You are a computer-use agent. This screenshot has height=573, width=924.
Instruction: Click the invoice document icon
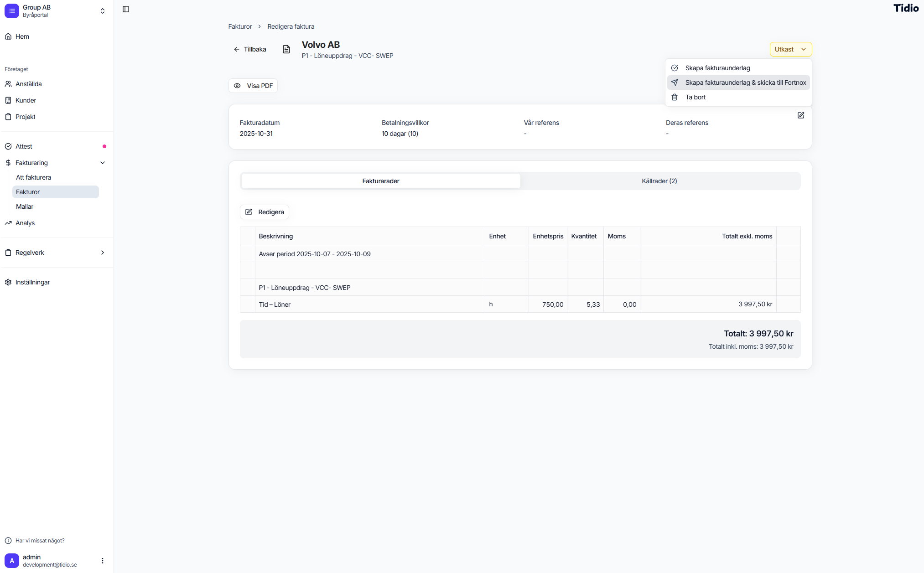(286, 49)
